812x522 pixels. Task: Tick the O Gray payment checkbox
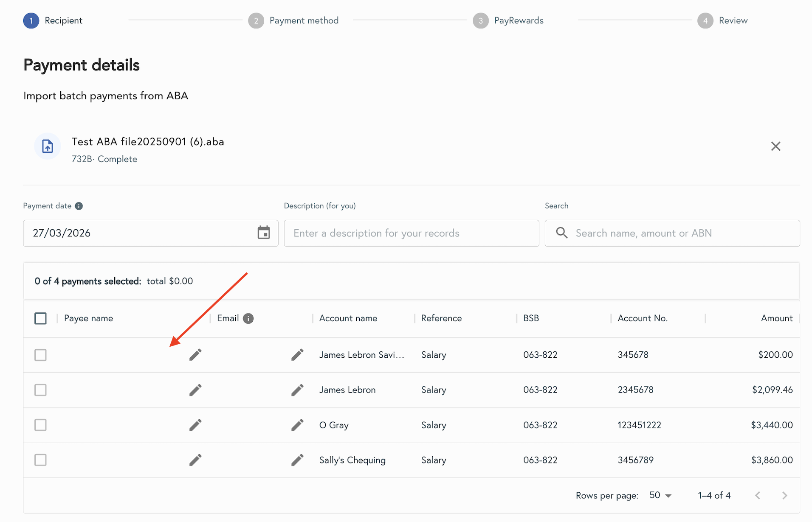point(40,425)
